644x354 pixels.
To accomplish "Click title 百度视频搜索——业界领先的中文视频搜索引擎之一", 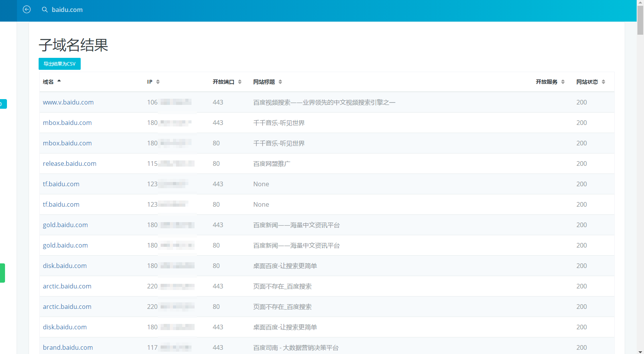I will point(324,102).
